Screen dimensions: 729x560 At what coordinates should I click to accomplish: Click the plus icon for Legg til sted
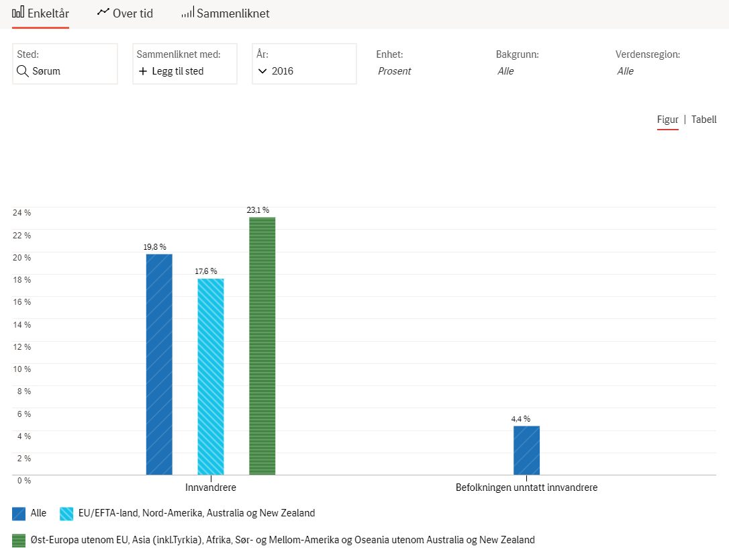(143, 71)
